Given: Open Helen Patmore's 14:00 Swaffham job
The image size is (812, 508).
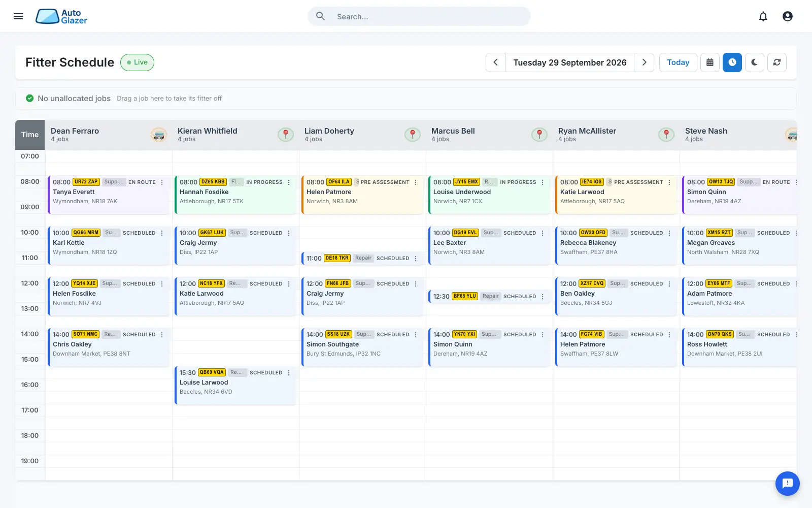Looking at the screenshot, I should point(616,347).
